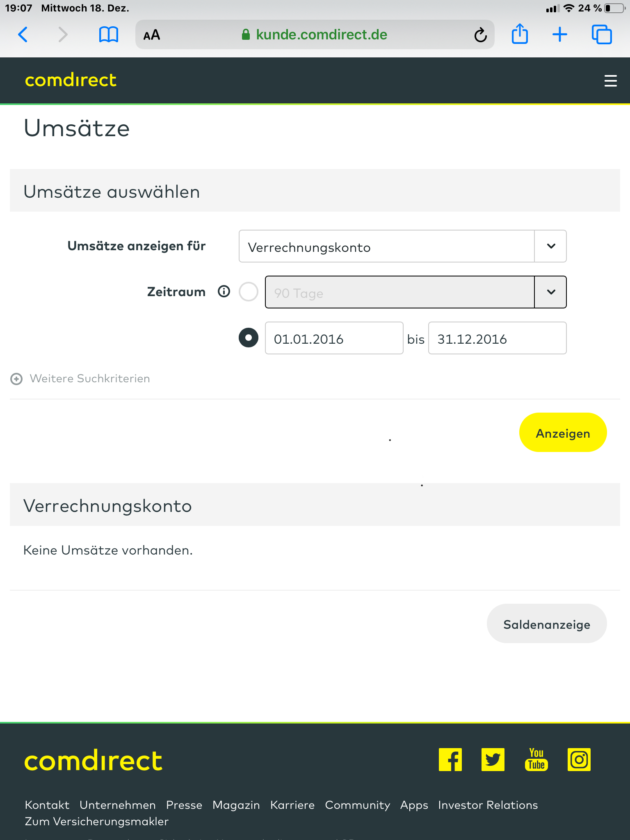
Task: Open the comdirect Facebook page icon
Action: [x=450, y=760]
